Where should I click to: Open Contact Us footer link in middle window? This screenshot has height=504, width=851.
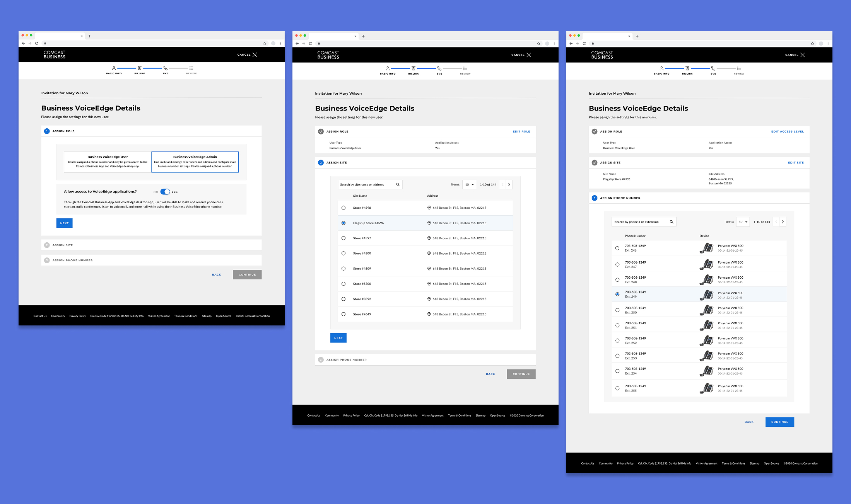(x=314, y=415)
